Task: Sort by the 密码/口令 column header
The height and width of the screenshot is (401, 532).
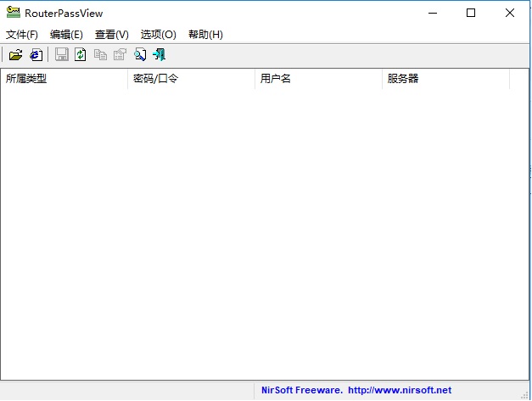Action: pos(192,79)
